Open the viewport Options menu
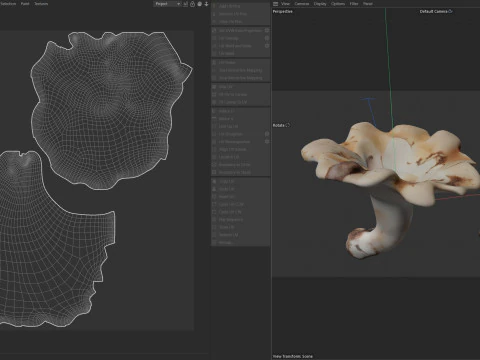The width and height of the screenshot is (480, 360). coord(338,4)
